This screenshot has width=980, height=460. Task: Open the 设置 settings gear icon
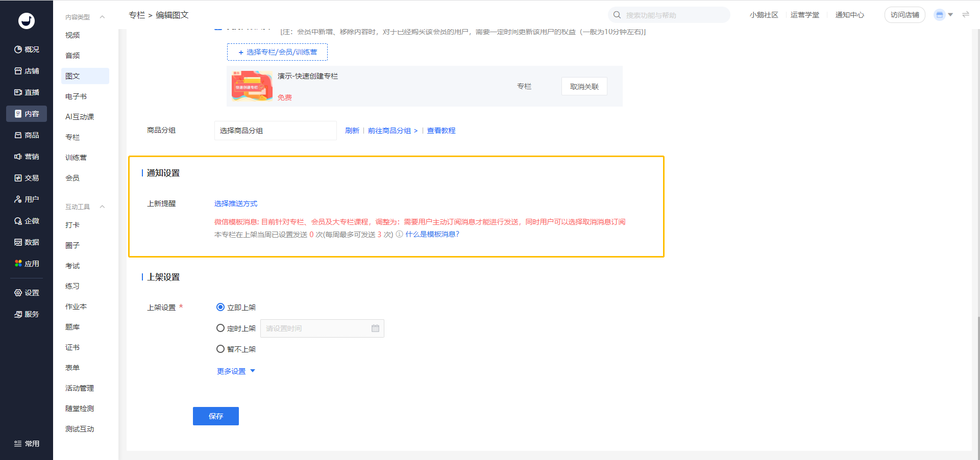click(18, 293)
